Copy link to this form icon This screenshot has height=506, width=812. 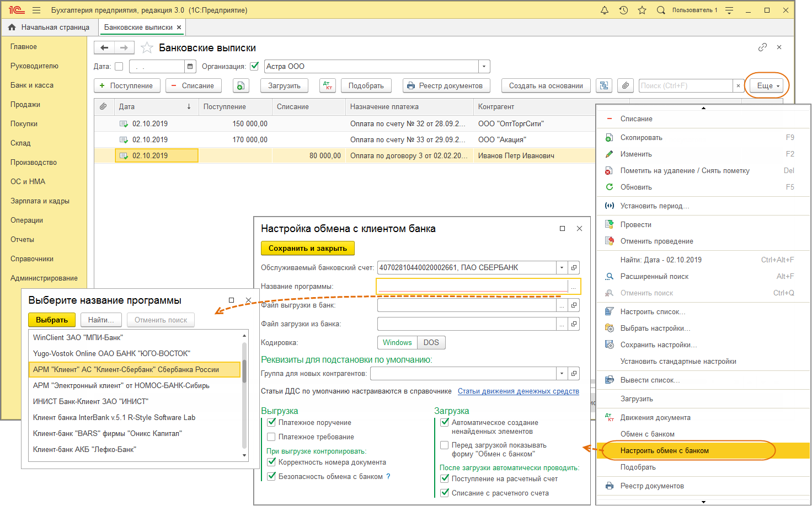(x=762, y=47)
